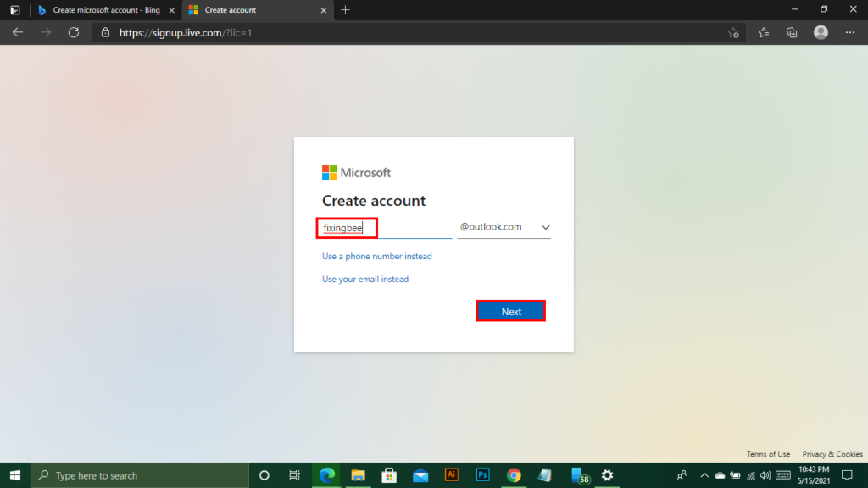Refresh the signup page

pyautogui.click(x=74, y=33)
